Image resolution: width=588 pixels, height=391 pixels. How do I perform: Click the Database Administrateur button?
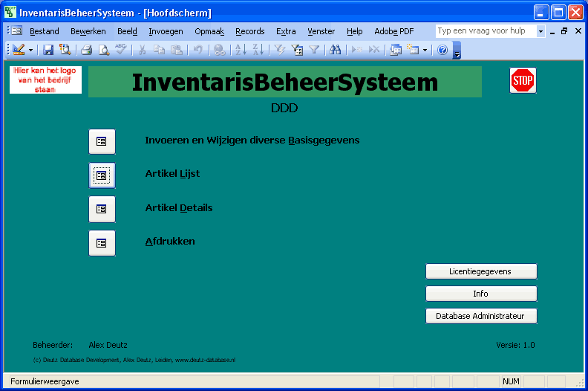pyautogui.click(x=480, y=316)
